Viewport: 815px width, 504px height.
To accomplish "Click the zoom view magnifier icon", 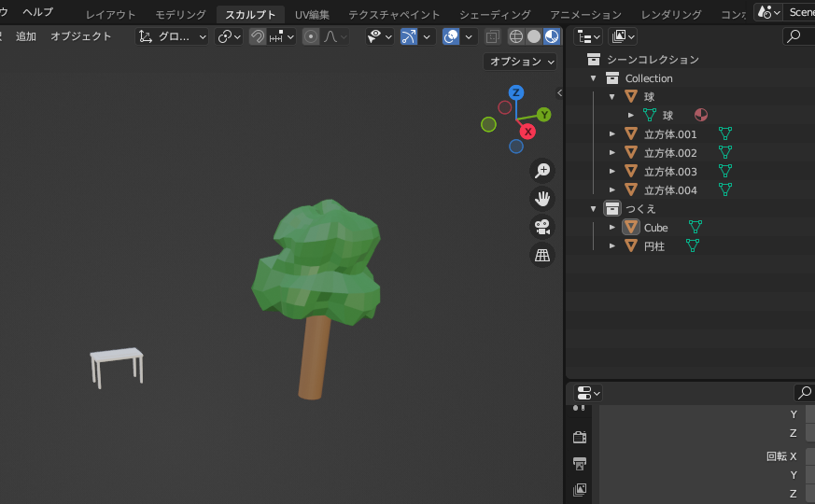I will click(x=542, y=171).
